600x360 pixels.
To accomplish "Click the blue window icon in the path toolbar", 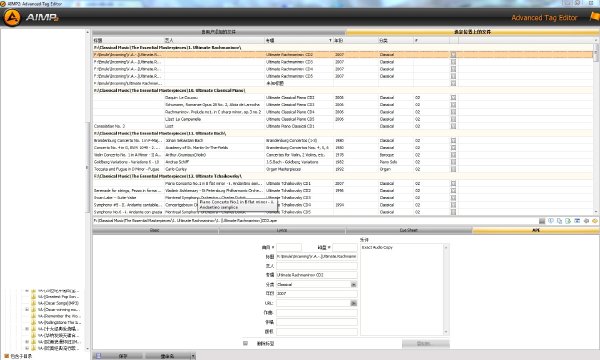I will point(577,221).
